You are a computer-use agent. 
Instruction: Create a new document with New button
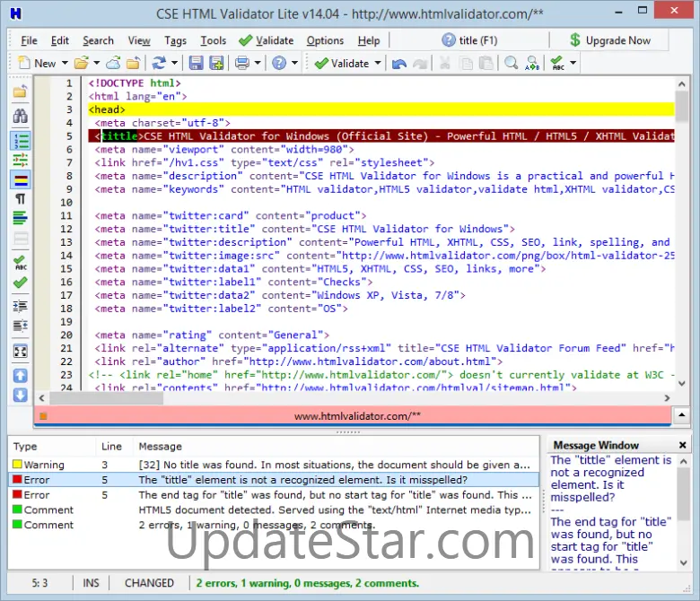[38, 64]
